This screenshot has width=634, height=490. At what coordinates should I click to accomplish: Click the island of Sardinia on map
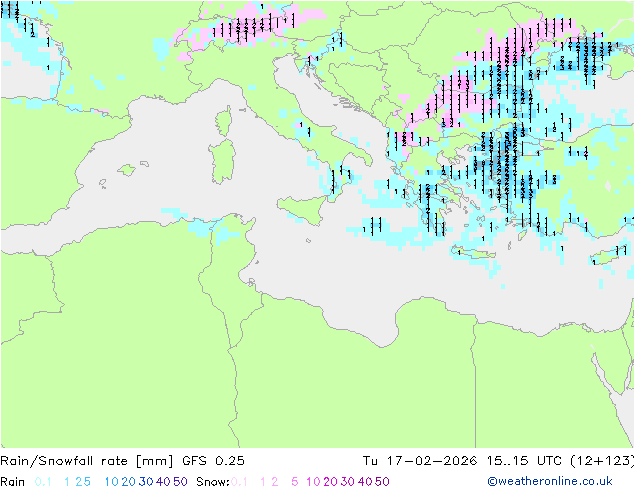[222, 162]
